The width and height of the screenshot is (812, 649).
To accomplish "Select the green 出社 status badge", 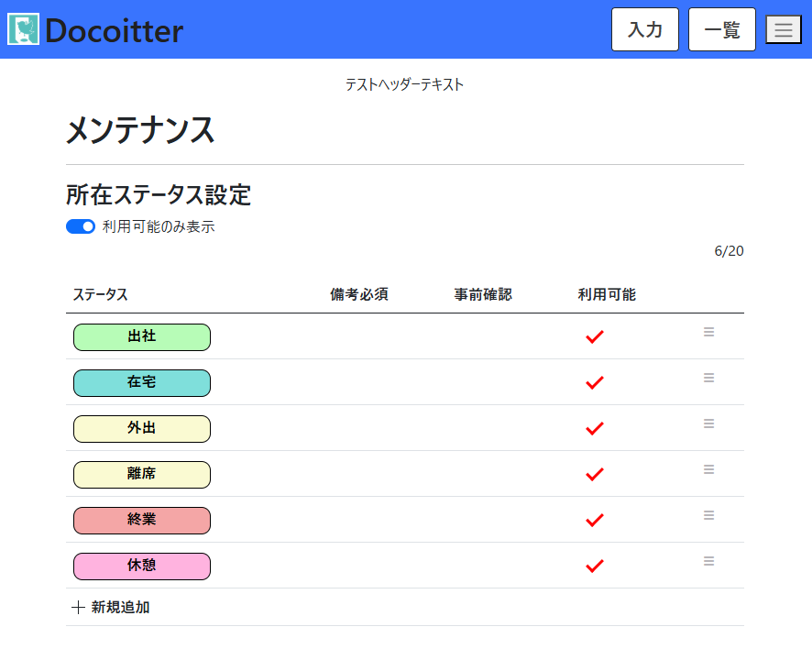I will [x=142, y=337].
